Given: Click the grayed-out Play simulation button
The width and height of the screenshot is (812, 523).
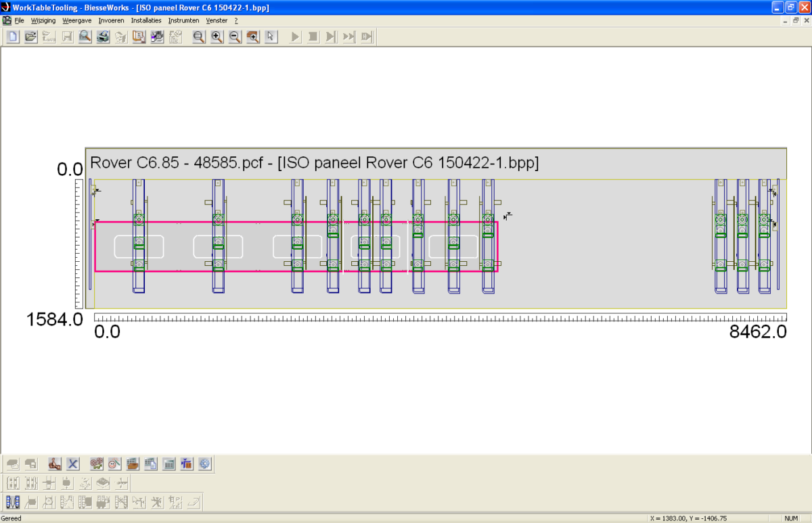Looking at the screenshot, I should click(x=295, y=37).
